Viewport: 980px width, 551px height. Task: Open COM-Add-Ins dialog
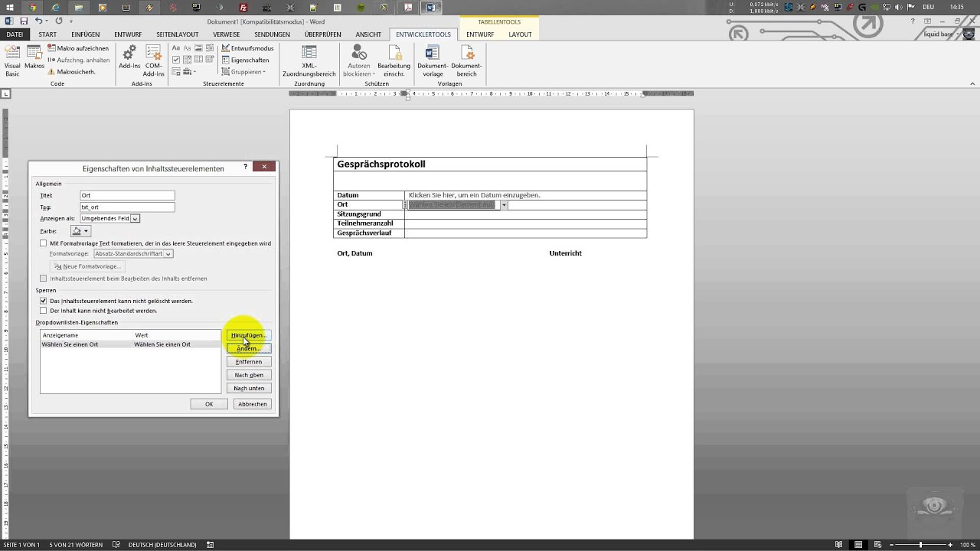point(154,60)
